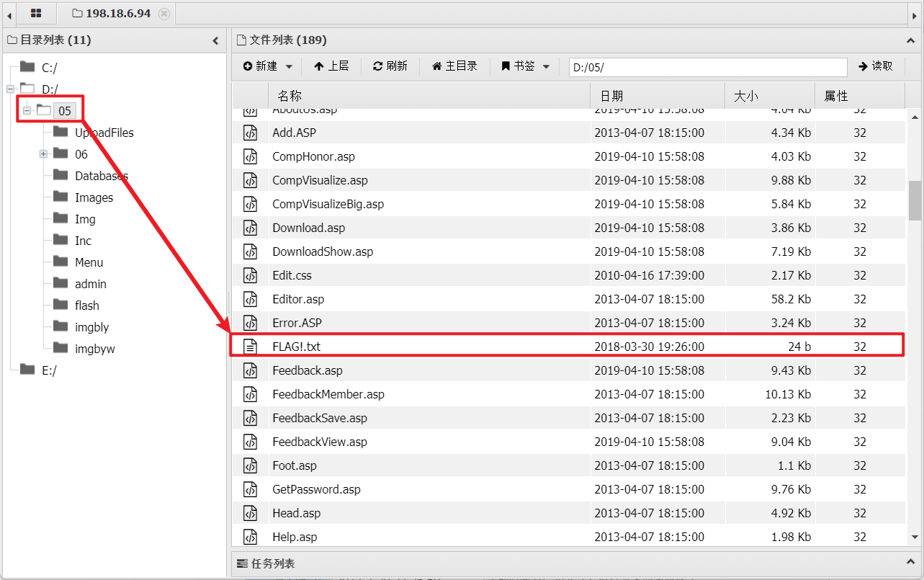Click the CompVisualize.asp file icon
Screen dimensions: 924x580
pyautogui.click(x=250, y=180)
